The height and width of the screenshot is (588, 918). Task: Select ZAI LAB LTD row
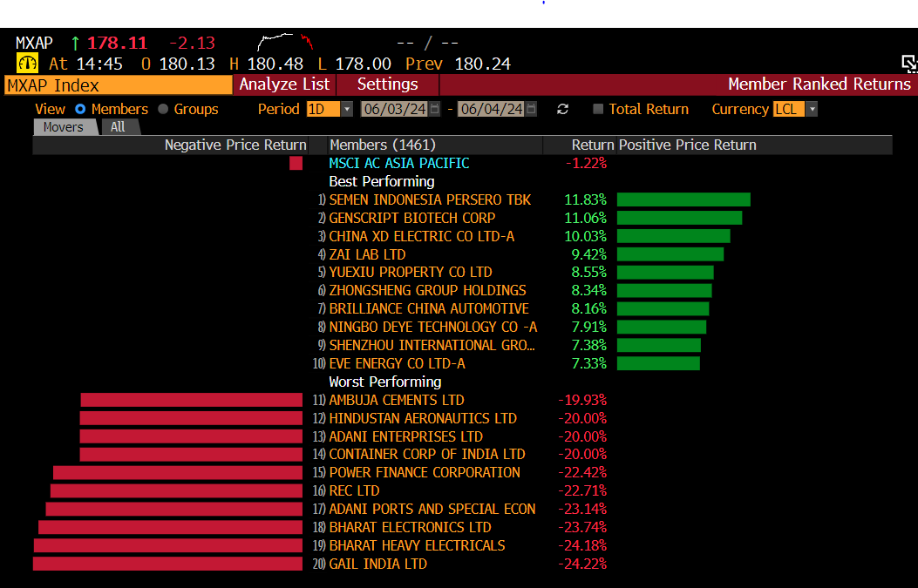point(367,254)
